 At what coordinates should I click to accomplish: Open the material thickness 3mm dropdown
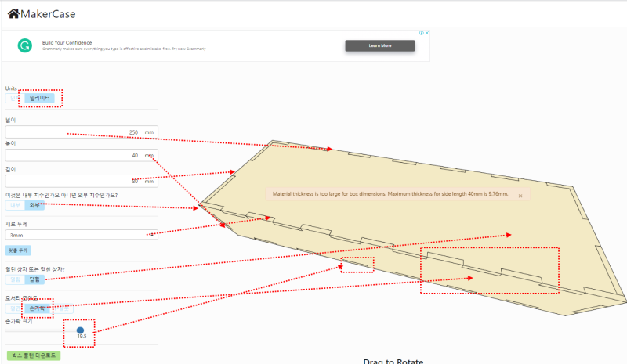[x=82, y=235]
